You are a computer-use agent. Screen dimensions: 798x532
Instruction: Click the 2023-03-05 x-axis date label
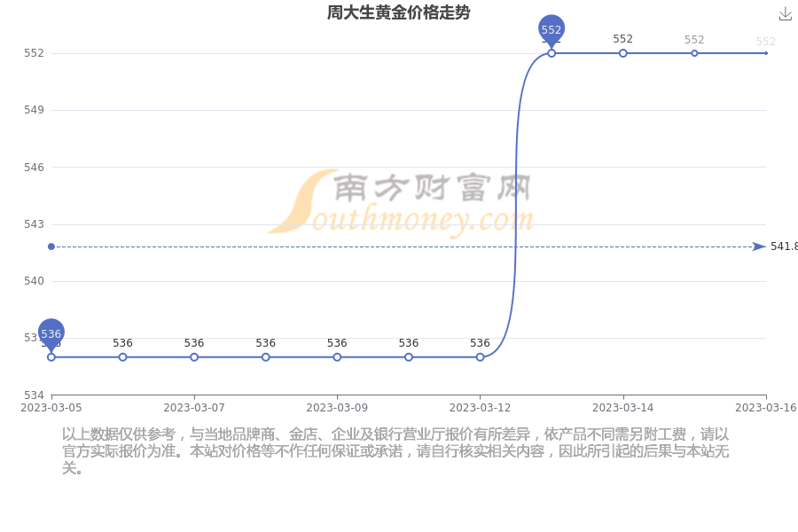coord(51,408)
